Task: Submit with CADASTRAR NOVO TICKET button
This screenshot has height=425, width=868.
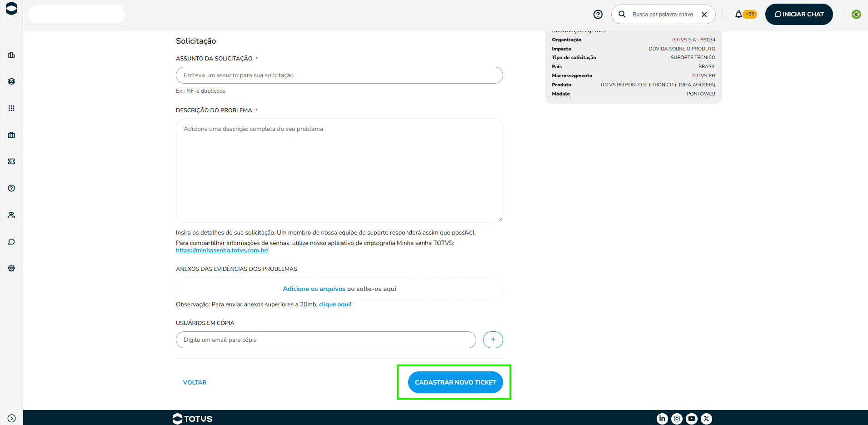Action: point(455,382)
